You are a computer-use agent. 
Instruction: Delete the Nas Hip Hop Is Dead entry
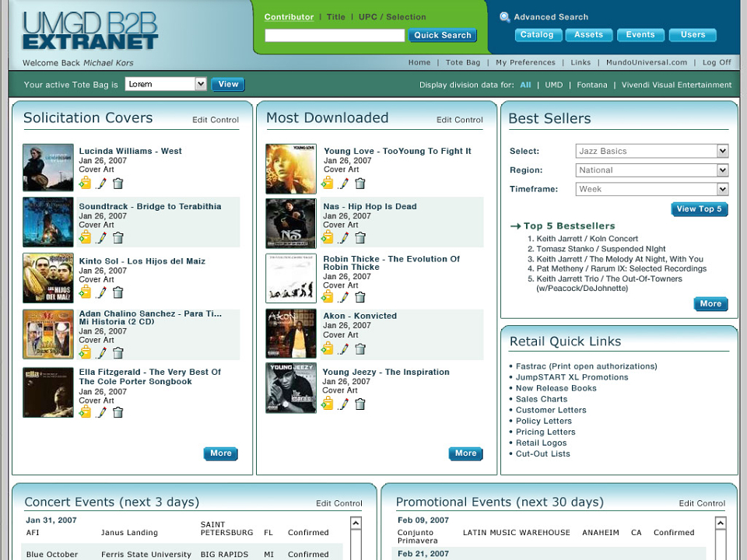[x=360, y=238]
